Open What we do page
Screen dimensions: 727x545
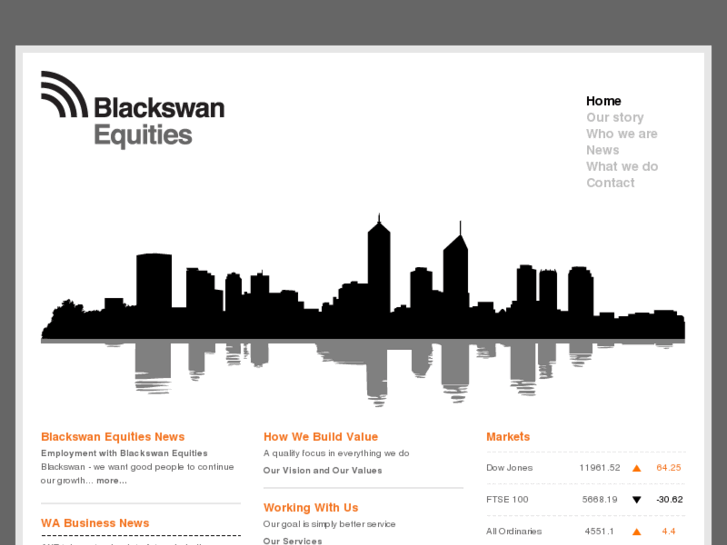tap(622, 167)
